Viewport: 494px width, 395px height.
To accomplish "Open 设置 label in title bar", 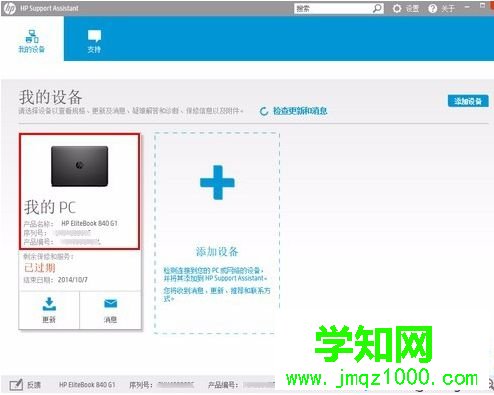I will pyautogui.click(x=412, y=9).
